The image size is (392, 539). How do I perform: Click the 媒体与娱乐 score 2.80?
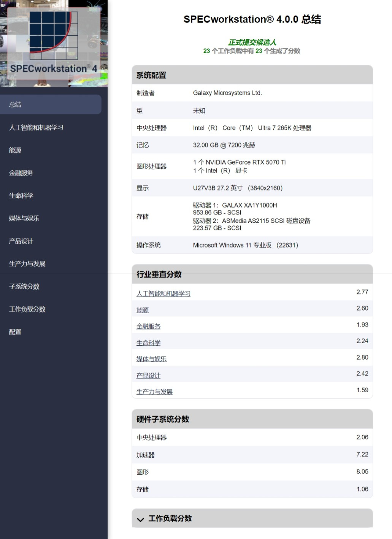click(x=362, y=357)
